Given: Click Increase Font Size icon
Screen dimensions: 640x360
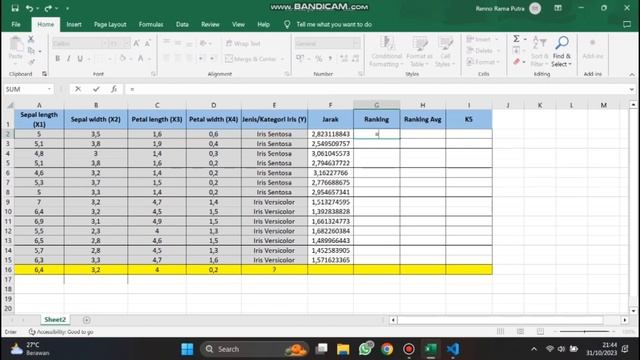Looking at the screenshot, I should 137,43.
